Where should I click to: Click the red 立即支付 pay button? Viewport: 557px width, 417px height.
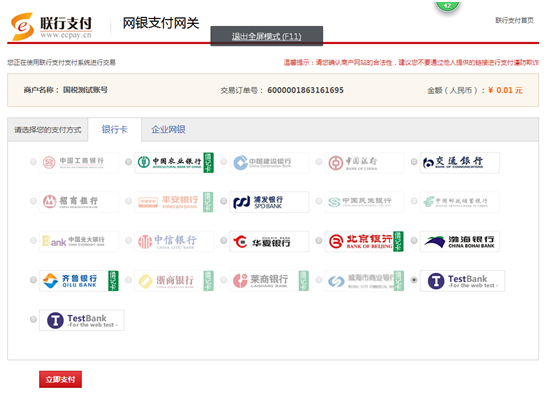pyautogui.click(x=60, y=379)
